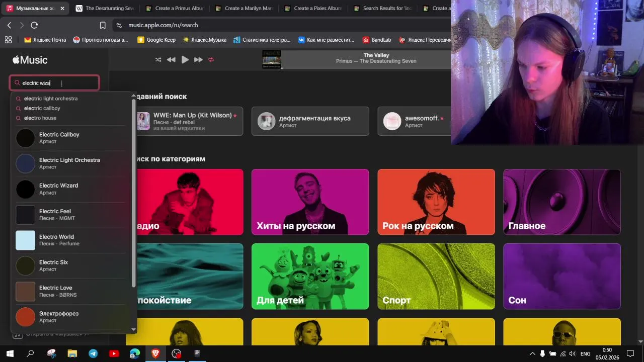Open the Хиты на русском category
The image size is (644, 362).
pyautogui.click(x=310, y=202)
